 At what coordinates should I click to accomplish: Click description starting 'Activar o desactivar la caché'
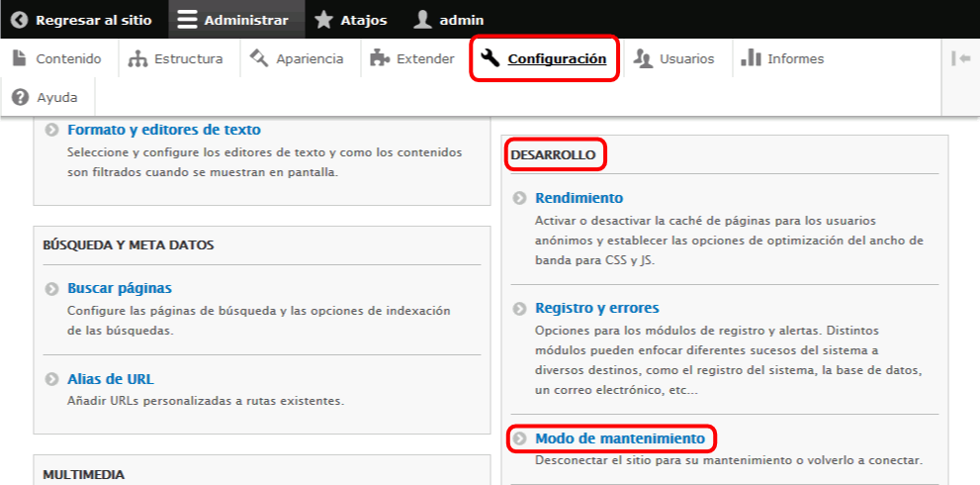point(730,241)
